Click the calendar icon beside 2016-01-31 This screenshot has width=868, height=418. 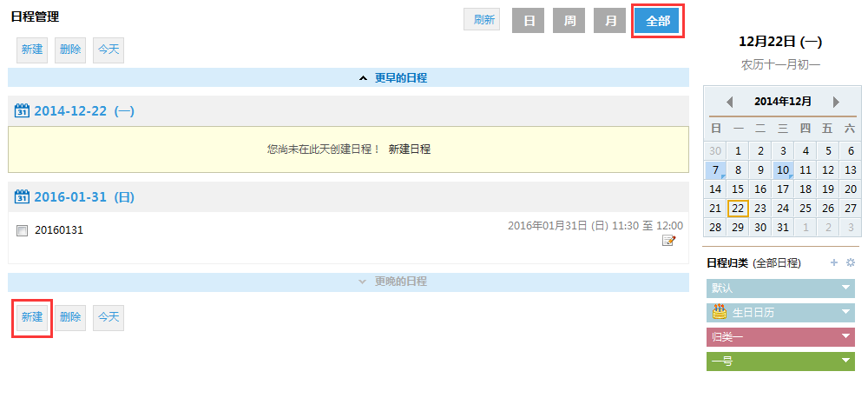(23, 197)
